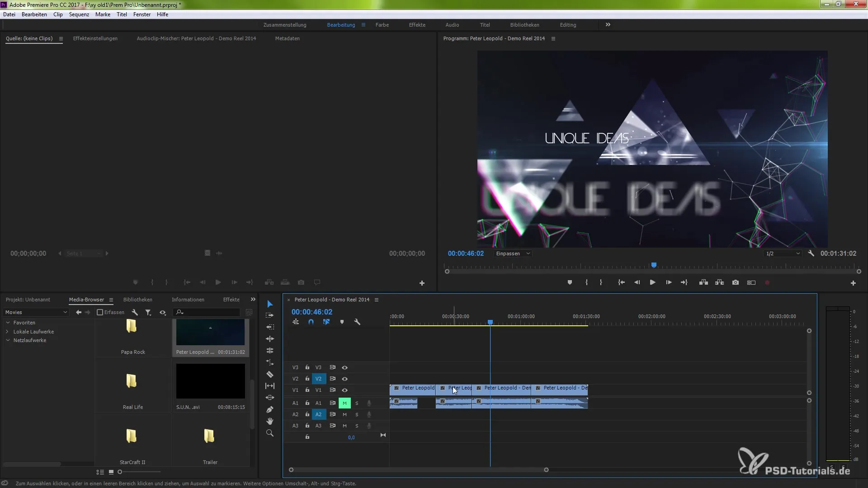Click Media Browser wrench icon

click(135, 312)
